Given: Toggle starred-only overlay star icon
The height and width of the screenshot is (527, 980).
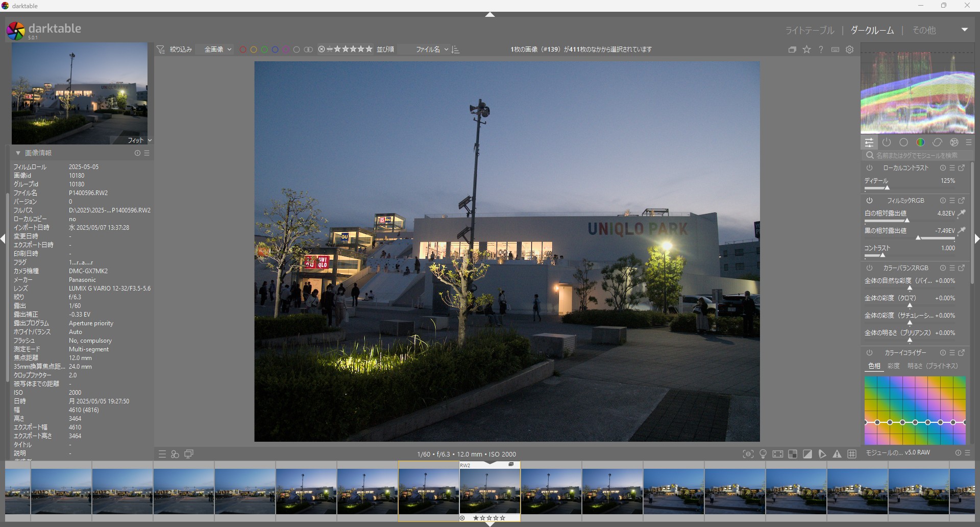Looking at the screenshot, I should (807, 50).
